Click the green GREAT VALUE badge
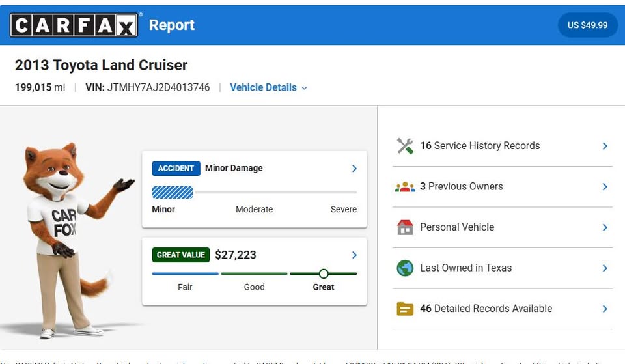 (x=180, y=255)
